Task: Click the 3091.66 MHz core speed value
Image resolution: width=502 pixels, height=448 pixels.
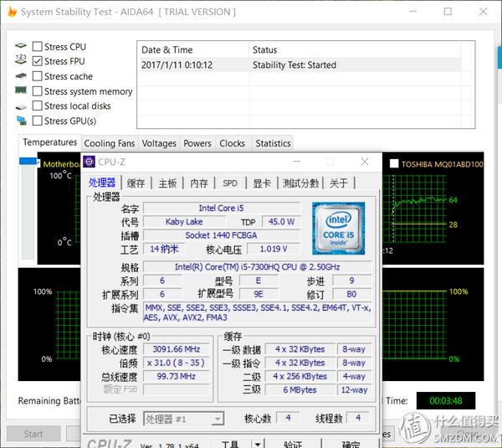Action: coord(177,349)
